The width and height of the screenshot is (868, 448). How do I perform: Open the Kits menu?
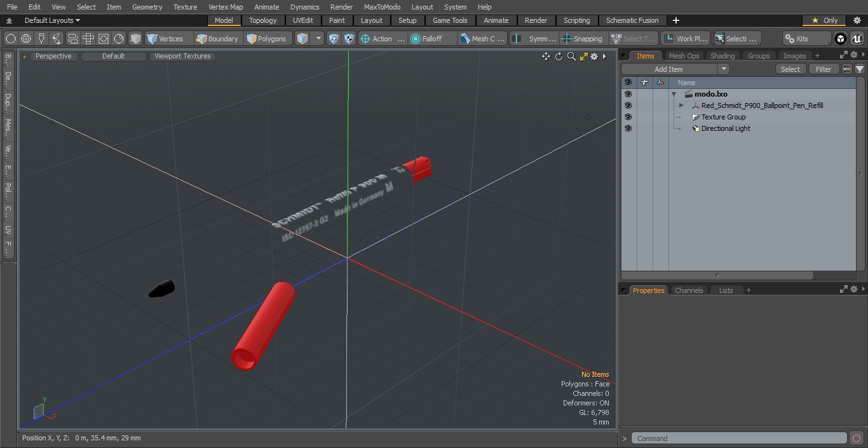pyautogui.click(x=806, y=39)
